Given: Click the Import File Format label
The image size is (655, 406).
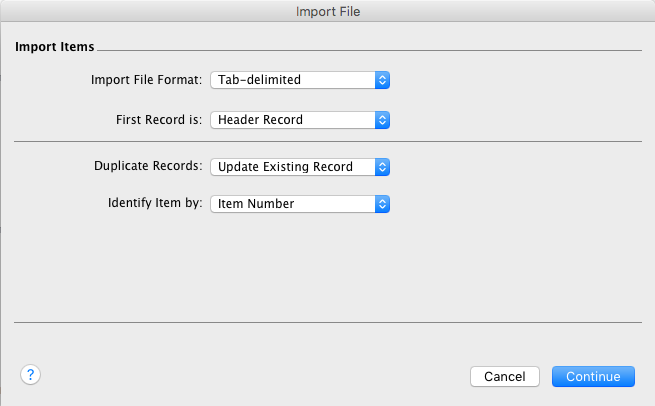Looking at the screenshot, I should click(x=146, y=79).
